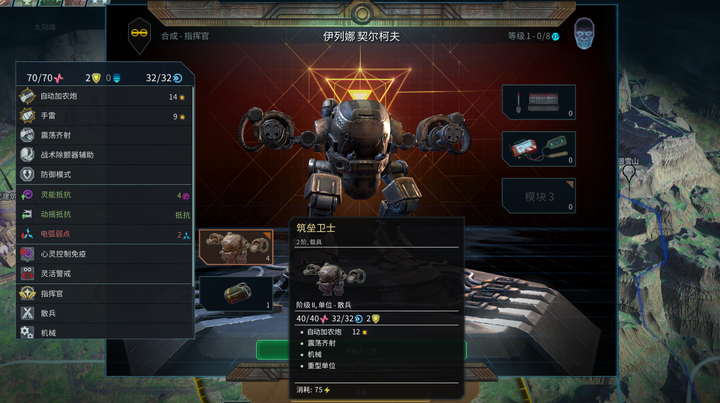Select the 电弧弱点 weakness icon
This screenshot has height=403, width=720.
point(27,234)
